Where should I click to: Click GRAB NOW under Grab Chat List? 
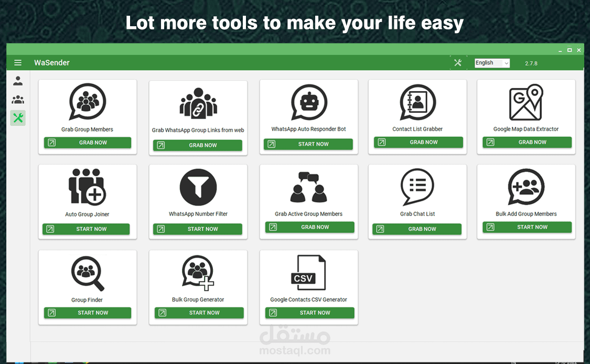tap(417, 229)
